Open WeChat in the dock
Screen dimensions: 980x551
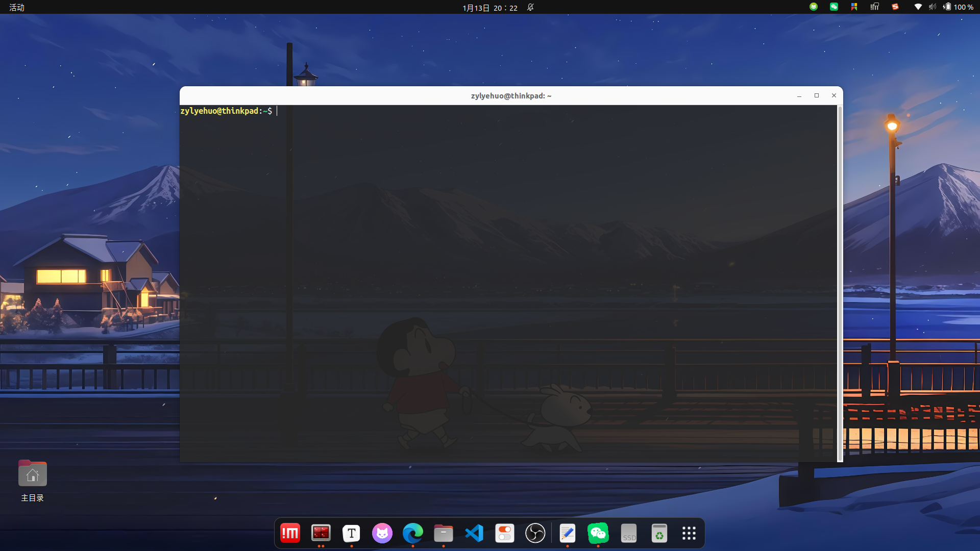point(598,534)
